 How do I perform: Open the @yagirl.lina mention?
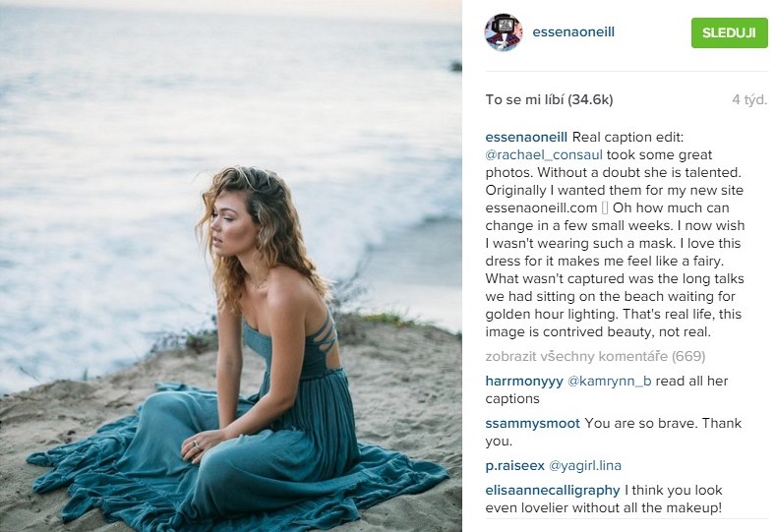tap(585, 465)
